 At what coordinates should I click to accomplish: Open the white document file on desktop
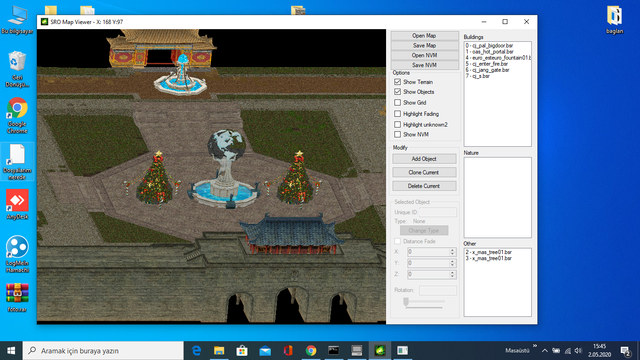tap(17, 162)
